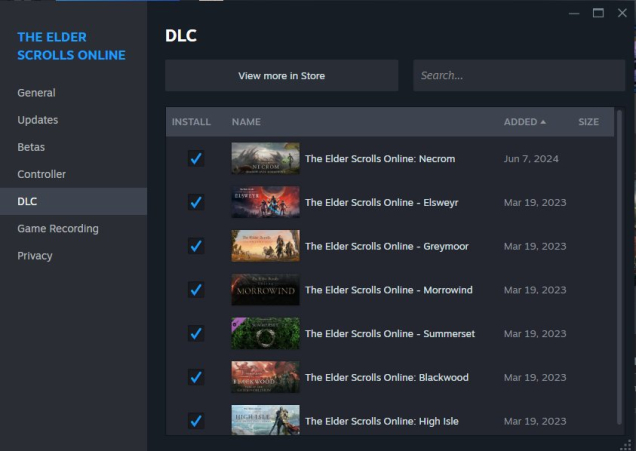Disable the Morrowind DLC install checkbox
This screenshot has height=451, width=636.
point(196,290)
